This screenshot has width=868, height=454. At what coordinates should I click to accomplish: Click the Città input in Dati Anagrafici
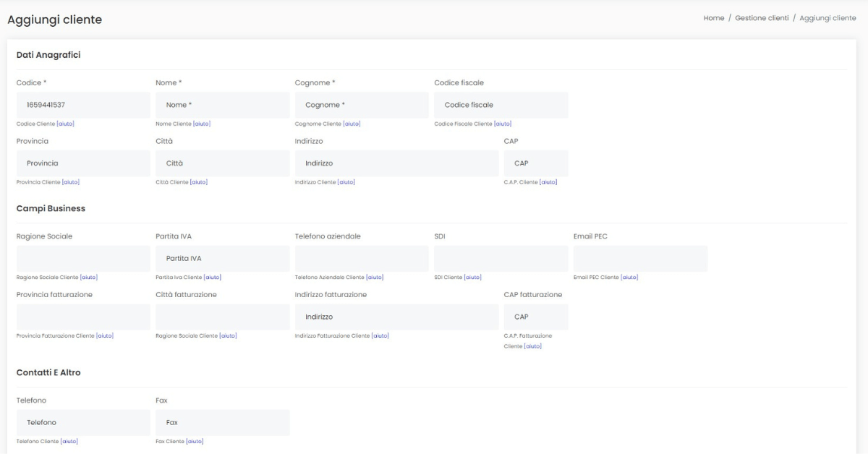(x=223, y=163)
